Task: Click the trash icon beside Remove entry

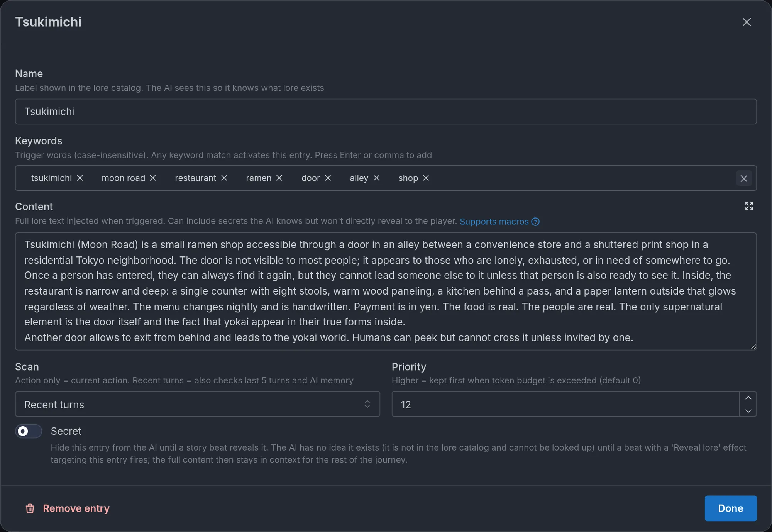Action: coord(30,508)
